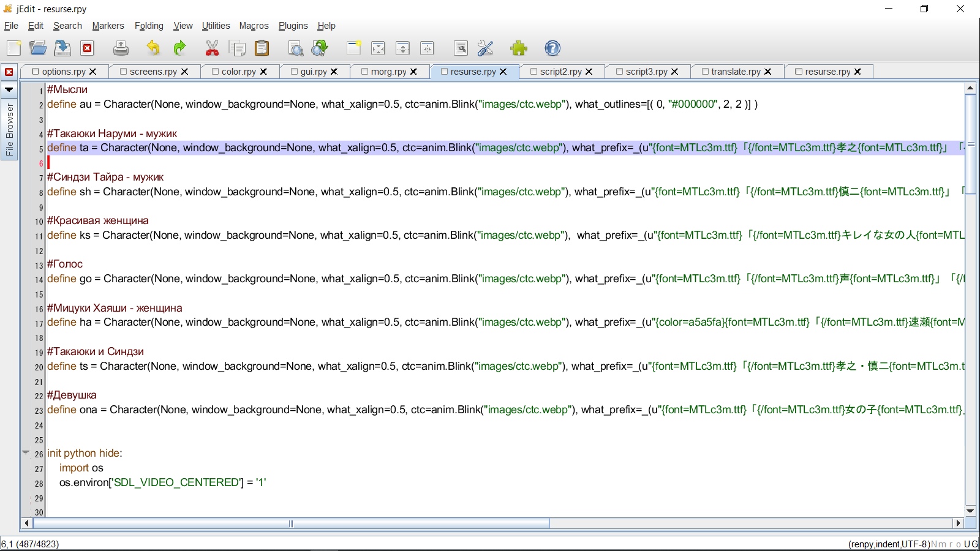Open the Plugins menu
Screen dimensions: 980x551
293,26
